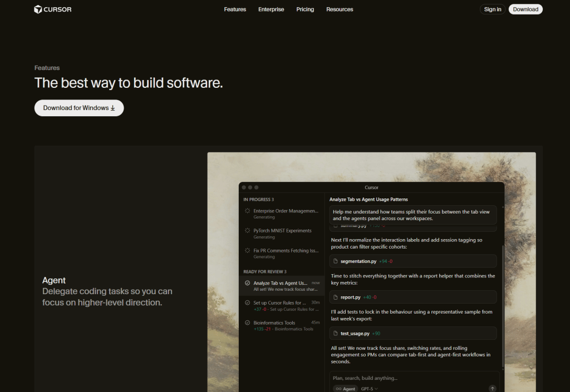Viewport: 570px width, 392px height.
Task: Select 'Fix PR Comments Fetching Iss...' row
Action: click(282, 254)
